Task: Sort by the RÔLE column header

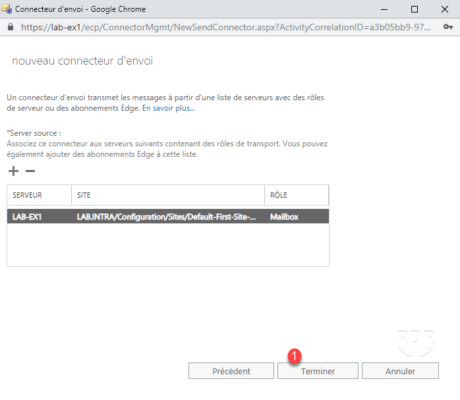Action: [x=297, y=195]
